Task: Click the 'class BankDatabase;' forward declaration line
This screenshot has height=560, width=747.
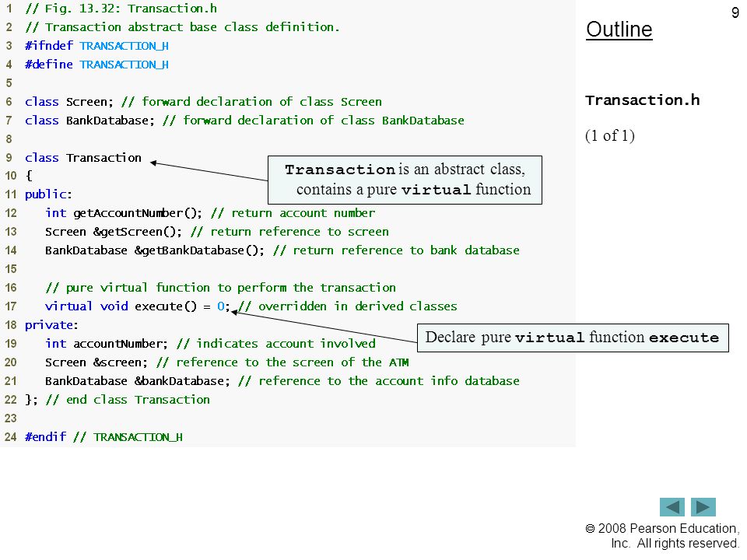Action: coord(244,120)
